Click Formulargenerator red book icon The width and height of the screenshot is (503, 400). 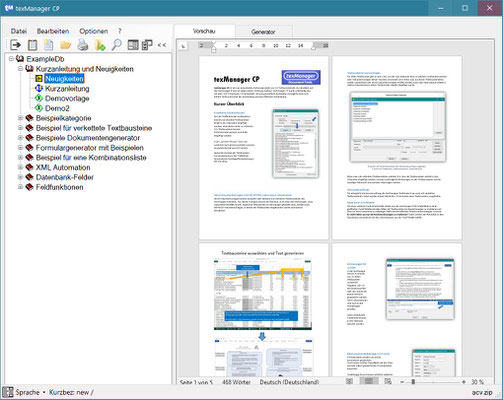click(30, 147)
